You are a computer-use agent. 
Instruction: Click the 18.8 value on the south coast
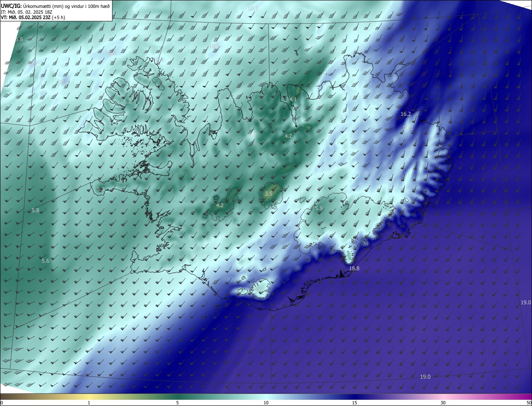[x=354, y=269]
